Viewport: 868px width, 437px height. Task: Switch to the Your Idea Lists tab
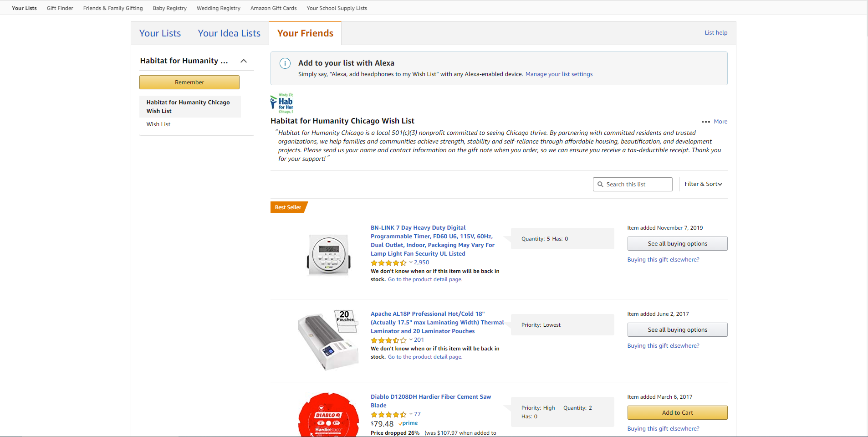coord(229,33)
